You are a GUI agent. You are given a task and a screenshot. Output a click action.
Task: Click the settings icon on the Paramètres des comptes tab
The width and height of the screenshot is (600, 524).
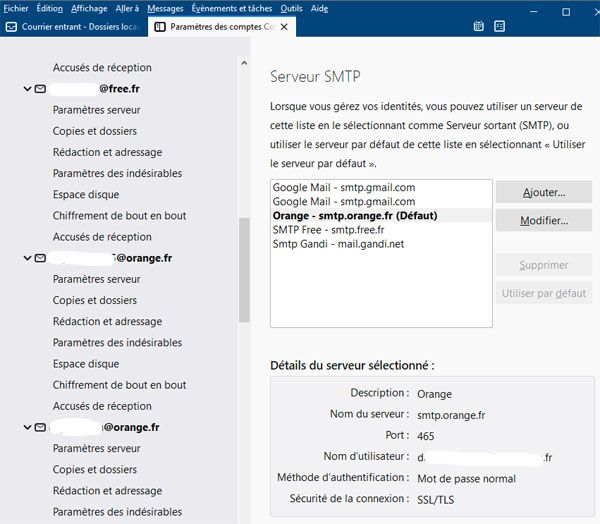click(x=160, y=27)
